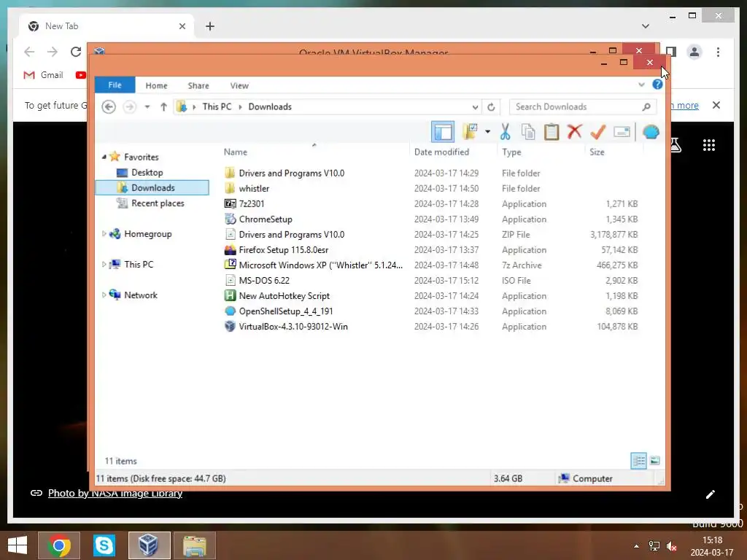Click the folder options toolbar icon
Image resolution: width=747 pixels, height=560 pixels.
tap(470, 132)
